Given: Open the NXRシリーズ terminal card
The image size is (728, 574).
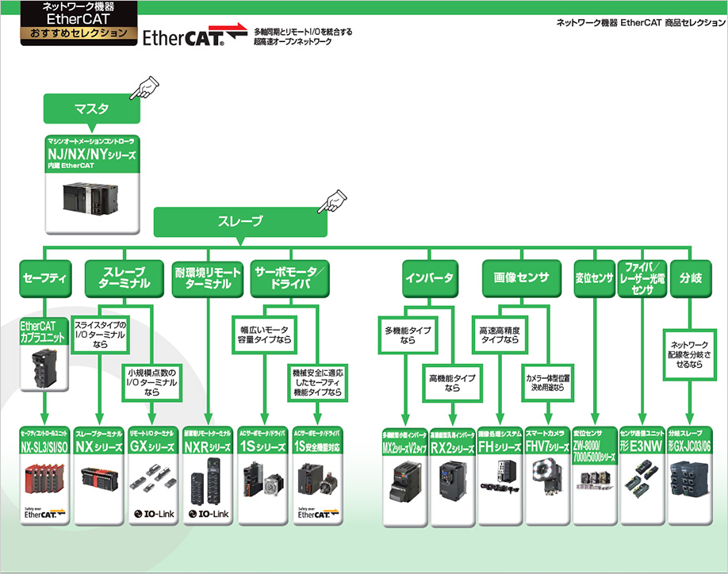Looking at the screenshot, I should (208, 476).
